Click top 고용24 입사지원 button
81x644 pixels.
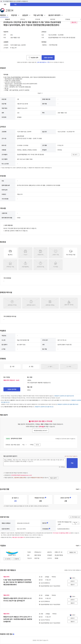[48, 57]
